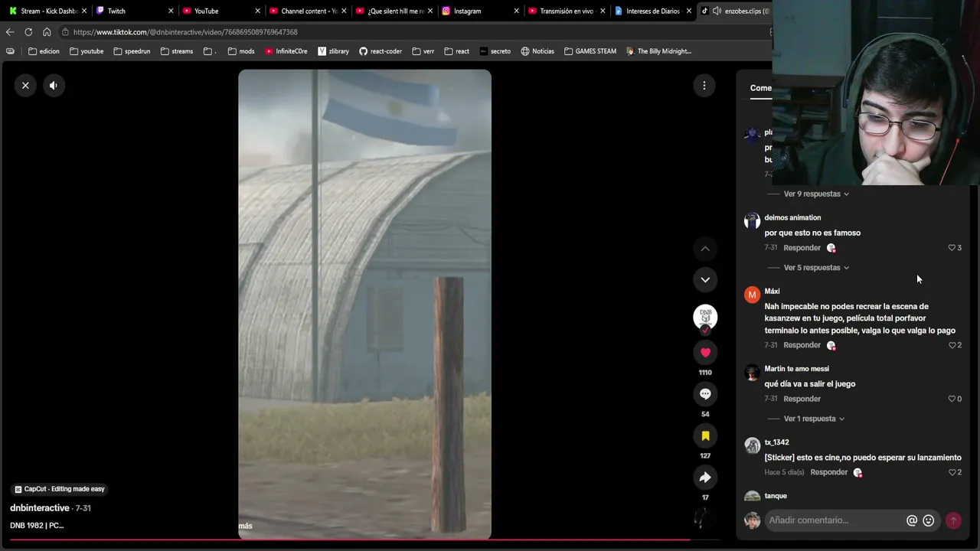Open the Noticias bookmark
The width and height of the screenshot is (980, 551).
tap(537, 51)
